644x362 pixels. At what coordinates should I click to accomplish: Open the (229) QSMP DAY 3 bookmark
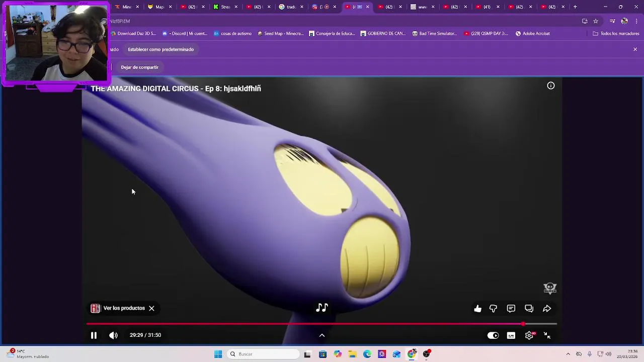tap(486, 34)
